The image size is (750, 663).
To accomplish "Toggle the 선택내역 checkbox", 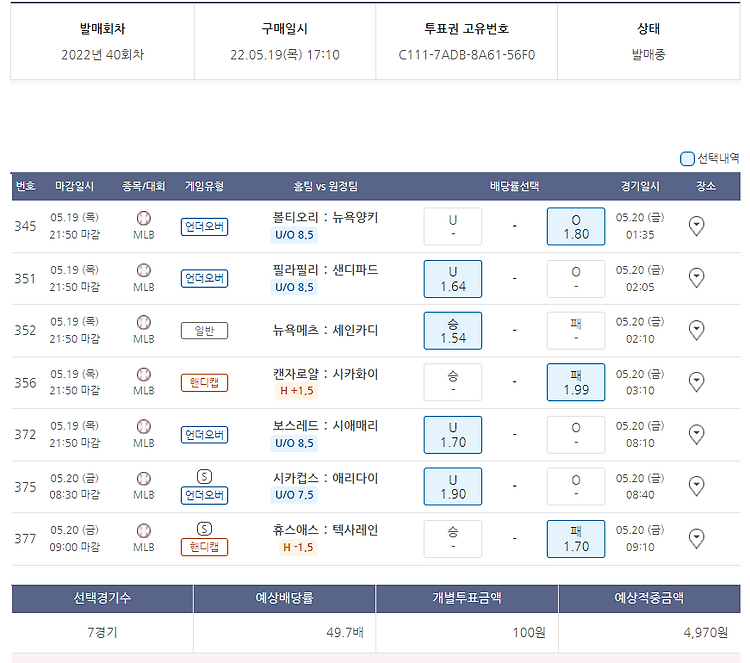I will (x=687, y=158).
